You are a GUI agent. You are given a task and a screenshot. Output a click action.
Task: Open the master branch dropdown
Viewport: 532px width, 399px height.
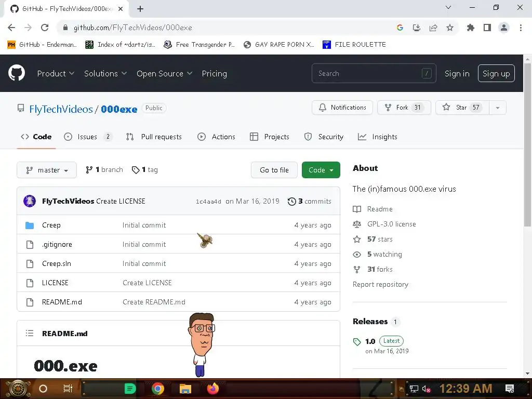tap(47, 170)
